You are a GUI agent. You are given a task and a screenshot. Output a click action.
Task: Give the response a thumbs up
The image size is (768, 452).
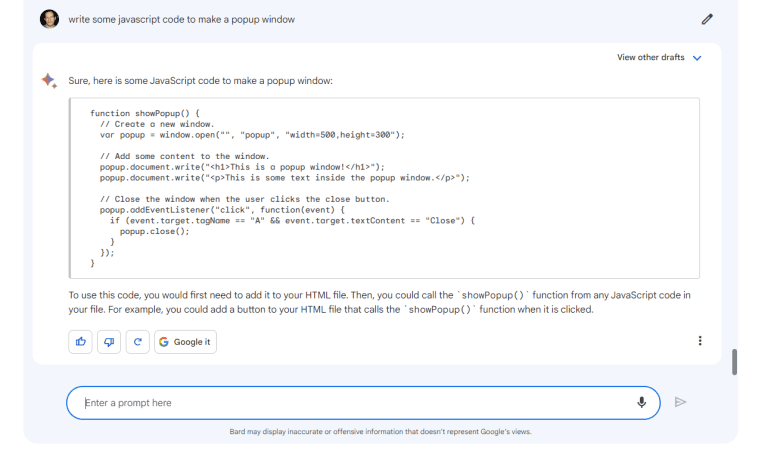[80, 341]
